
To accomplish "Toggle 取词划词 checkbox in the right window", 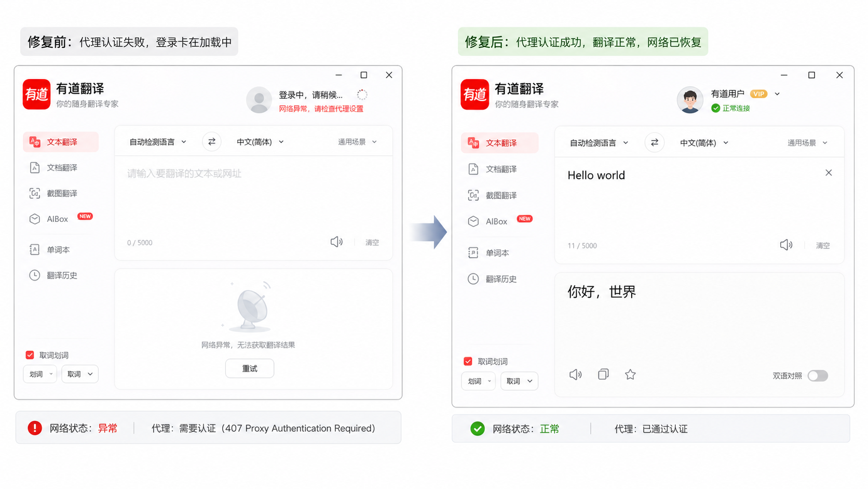I will point(468,361).
